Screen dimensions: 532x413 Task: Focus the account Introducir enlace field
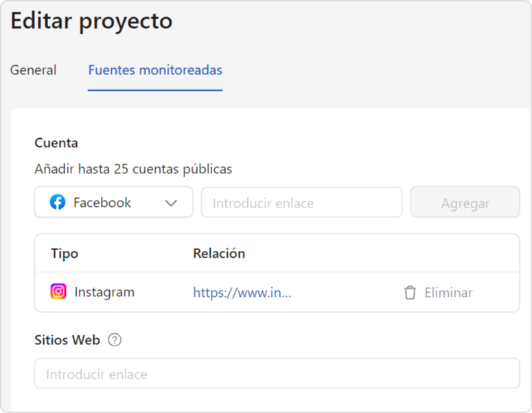coord(301,203)
